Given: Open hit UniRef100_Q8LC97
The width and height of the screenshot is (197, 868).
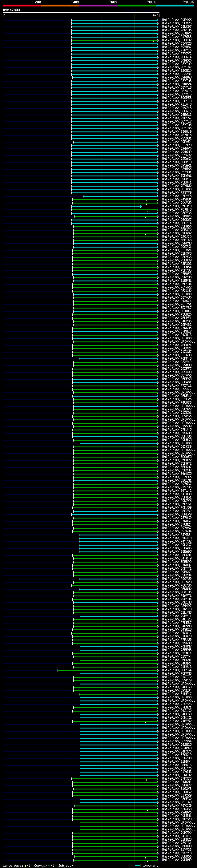Looking at the screenshot, I should pyautogui.click(x=177, y=26).
